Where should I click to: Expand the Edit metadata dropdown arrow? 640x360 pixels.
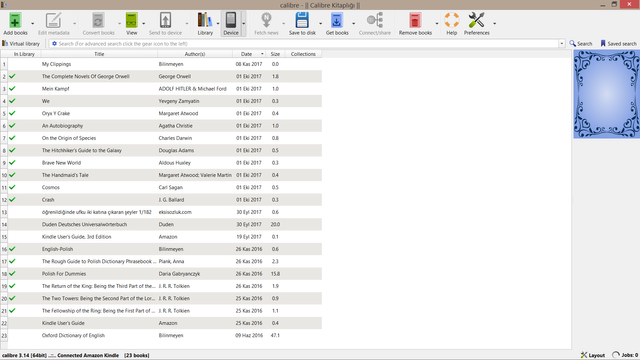tap(75, 24)
